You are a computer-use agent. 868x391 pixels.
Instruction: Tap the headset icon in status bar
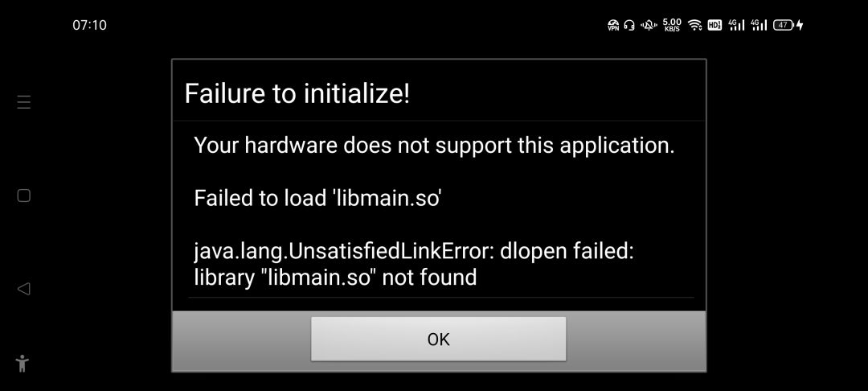tap(628, 25)
